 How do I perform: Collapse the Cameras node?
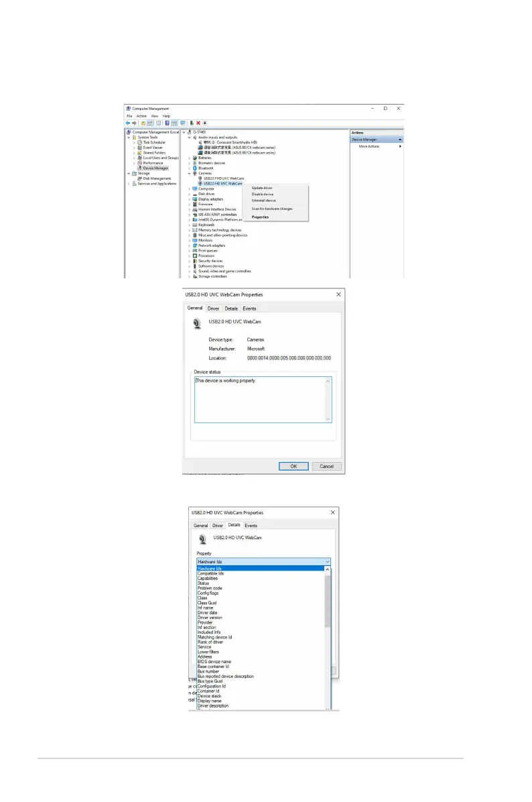coord(189,174)
